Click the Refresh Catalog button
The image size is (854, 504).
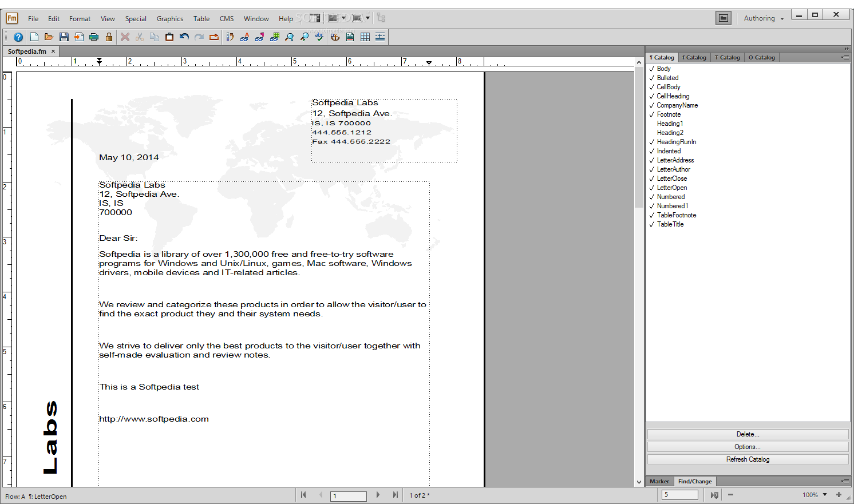(748, 459)
